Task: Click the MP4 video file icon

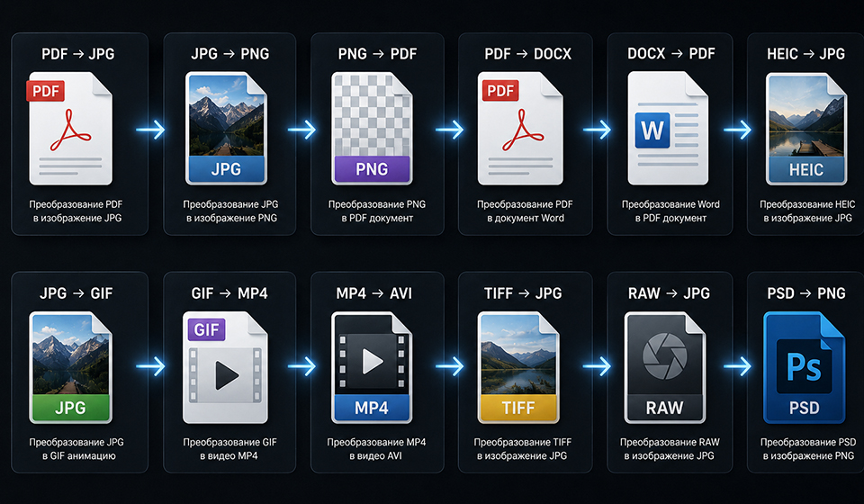Action: [372, 367]
